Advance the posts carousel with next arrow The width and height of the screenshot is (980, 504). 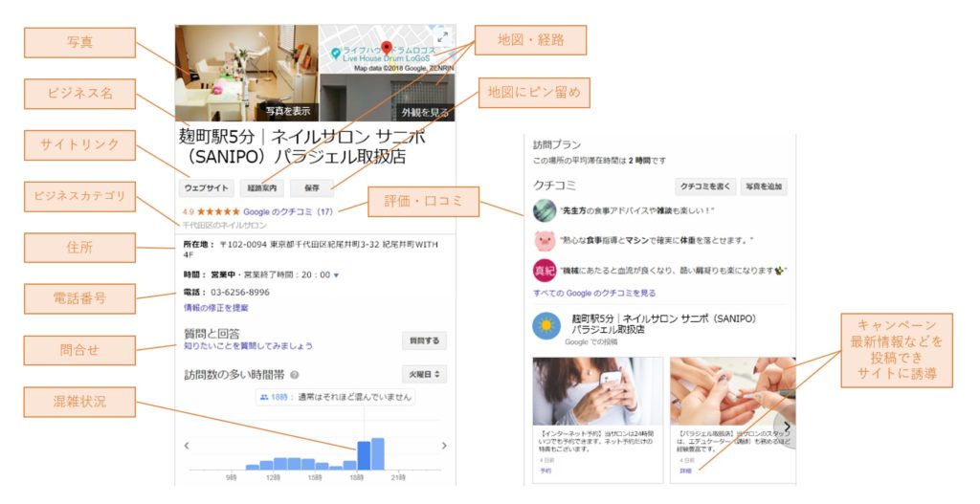click(787, 427)
